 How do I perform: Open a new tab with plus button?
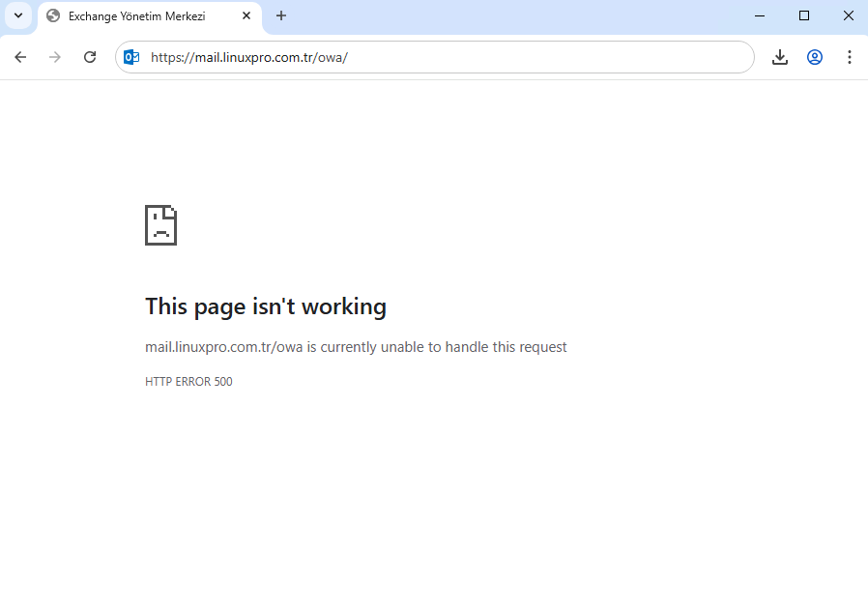281,15
